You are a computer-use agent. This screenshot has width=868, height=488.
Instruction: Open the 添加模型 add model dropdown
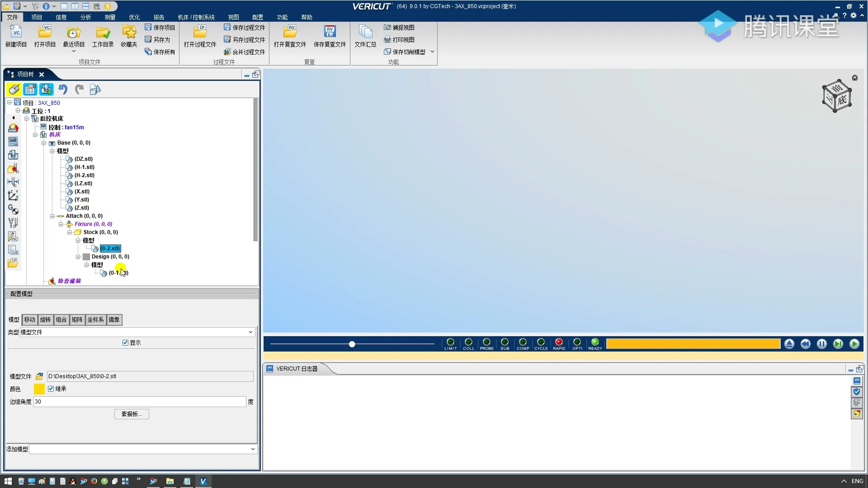click(252, 449)
